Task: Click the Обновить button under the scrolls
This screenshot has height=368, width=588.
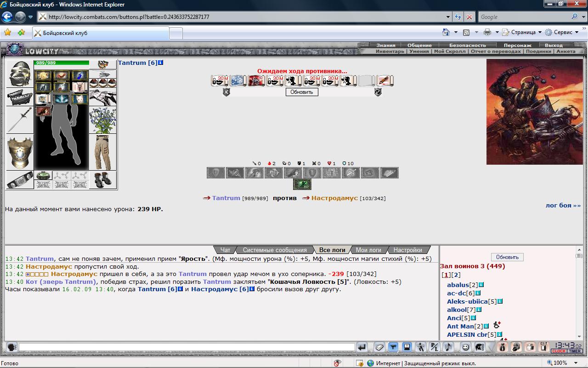Action: tap(302, 92)
